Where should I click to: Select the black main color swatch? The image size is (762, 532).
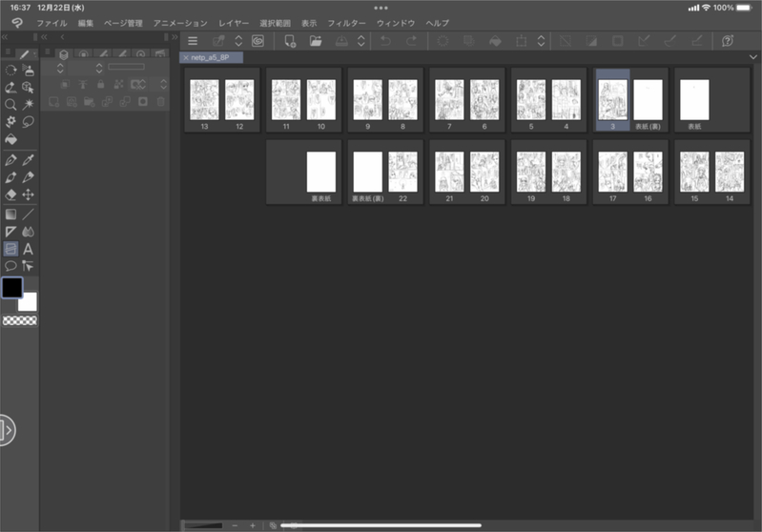(12, 287)
